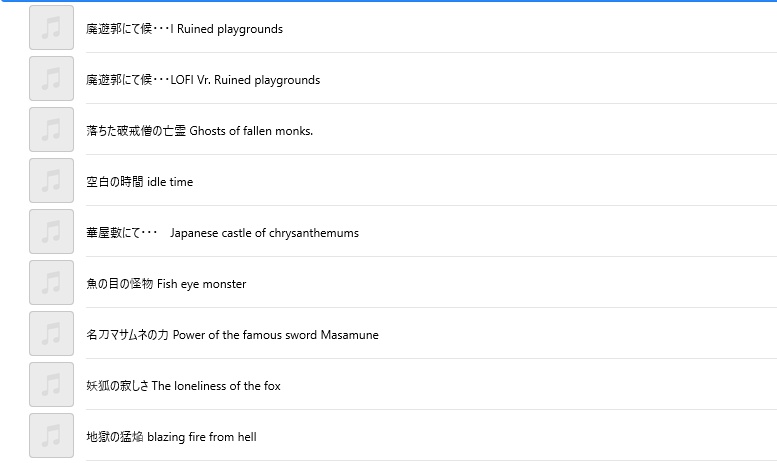Select album icon for Ghosts of fallen monks
The height and width of the screenshot is (463, 777).
pyautogui.click(x=51, y=130)
